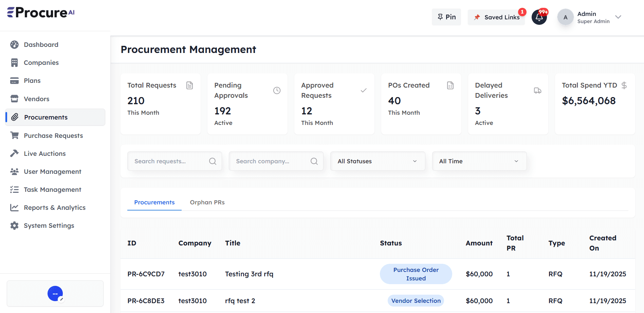
Task: Open Reports & Analytics chart icon
Action: point(14,207)
